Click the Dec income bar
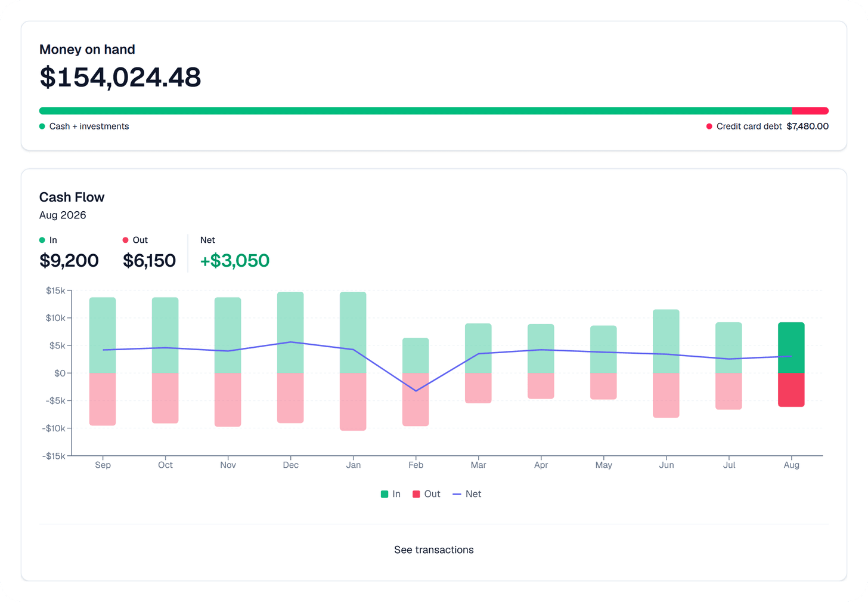Screen dimensions: 868x602 tap(290, 332)
